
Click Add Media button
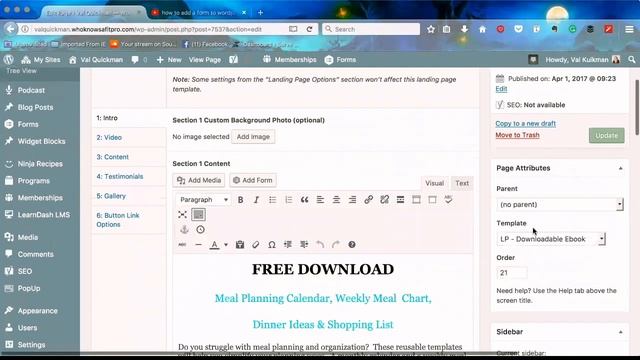coord(199,180)
